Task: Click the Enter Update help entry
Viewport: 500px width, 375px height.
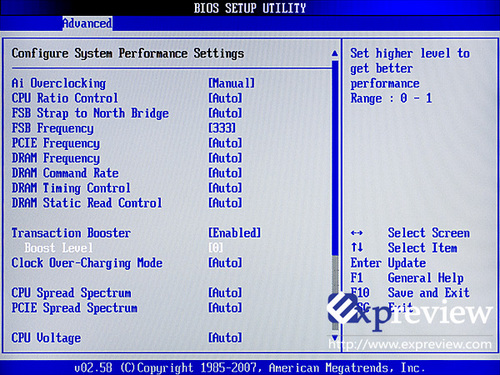Action: 388,263
